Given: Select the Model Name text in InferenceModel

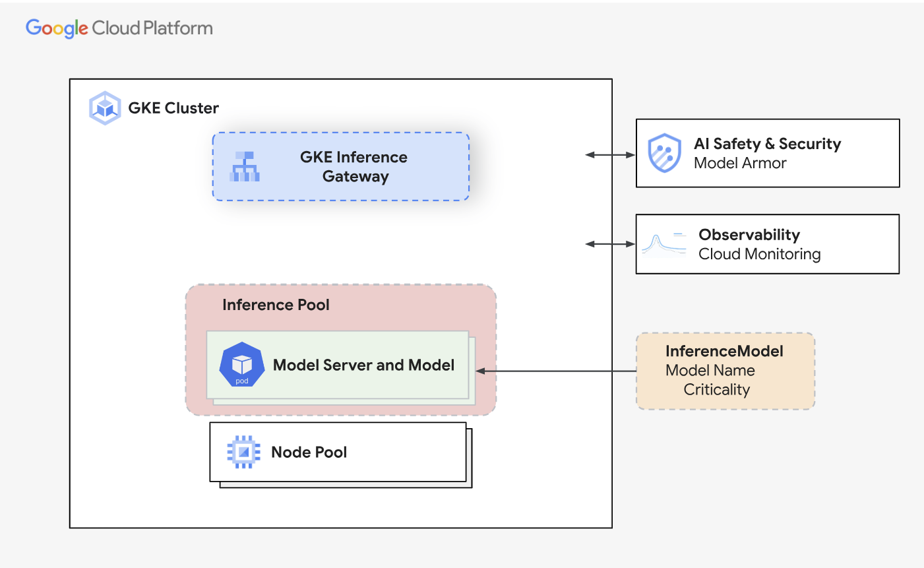Looking at the screenshot, I should (710, 371).
